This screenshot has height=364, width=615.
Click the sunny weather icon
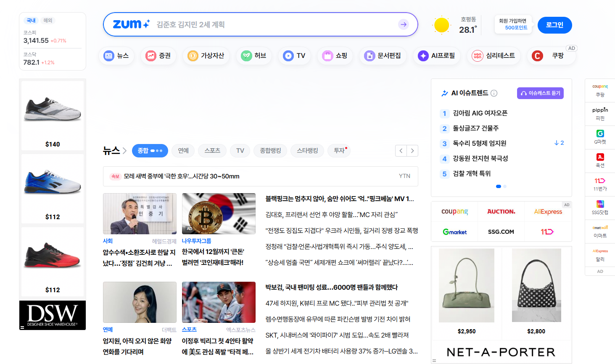pyautogui.click(x=441, y=25)
